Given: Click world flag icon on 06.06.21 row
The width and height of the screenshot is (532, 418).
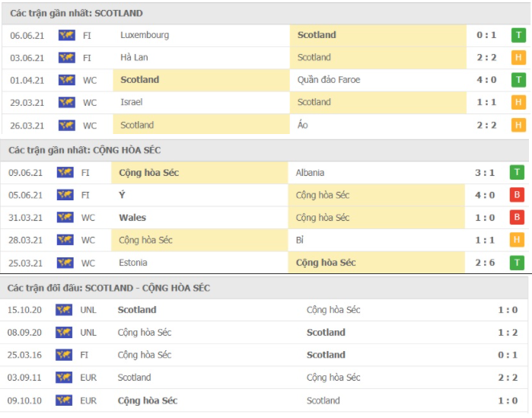Looking at the screenshot, I should (x=67, y=35).
